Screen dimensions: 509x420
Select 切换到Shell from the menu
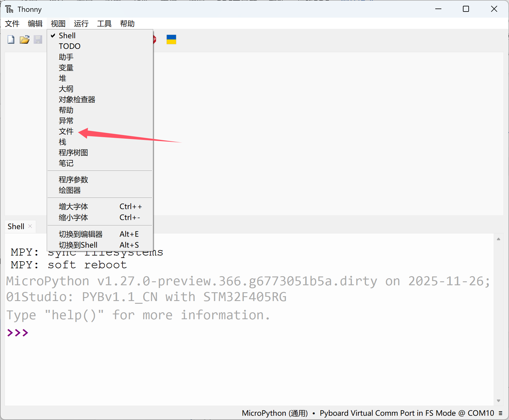[x=78, y=245]
